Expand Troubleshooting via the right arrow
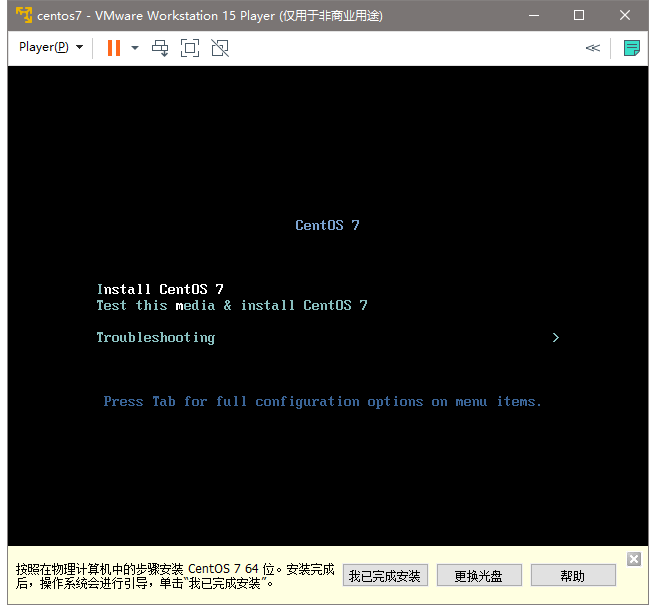Viewport: 656px width, 612px height. click(556, 338)
